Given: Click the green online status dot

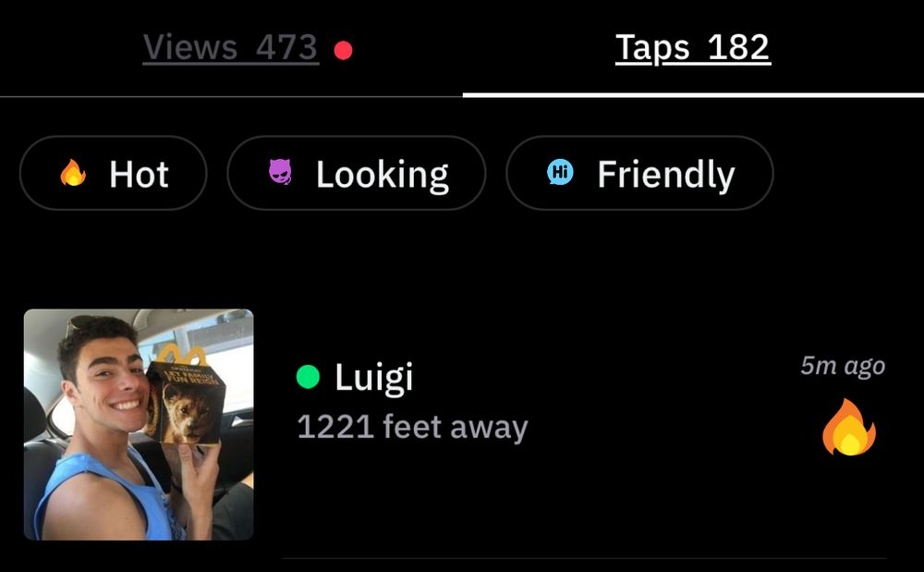Looking at the screenshot, I should pyautogui.click(x=308, y=376).
